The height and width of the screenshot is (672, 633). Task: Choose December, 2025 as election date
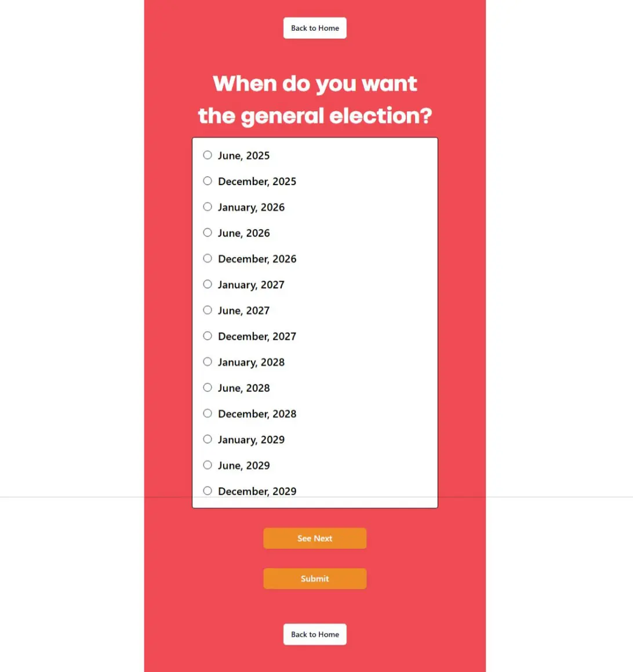click(208, 181)
